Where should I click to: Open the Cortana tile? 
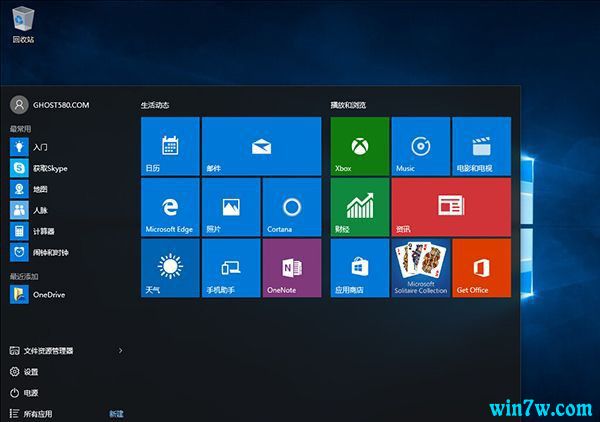pos(292,207)
